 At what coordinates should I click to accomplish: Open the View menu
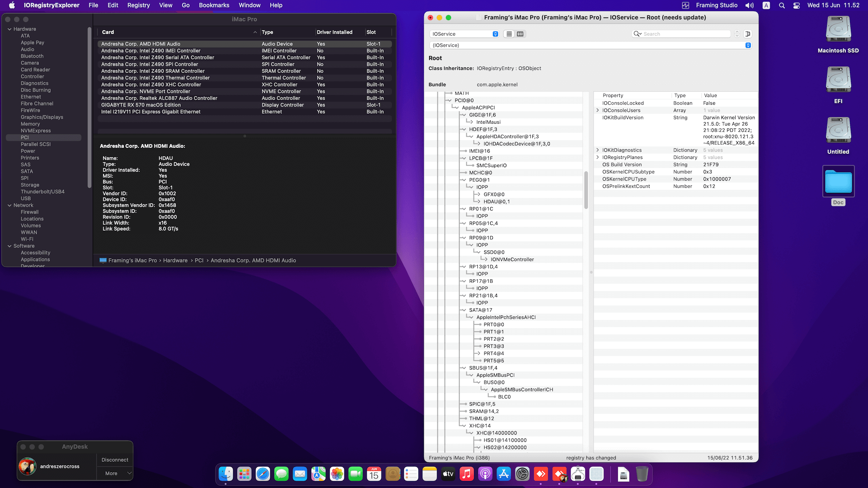[x=165, y=5]
